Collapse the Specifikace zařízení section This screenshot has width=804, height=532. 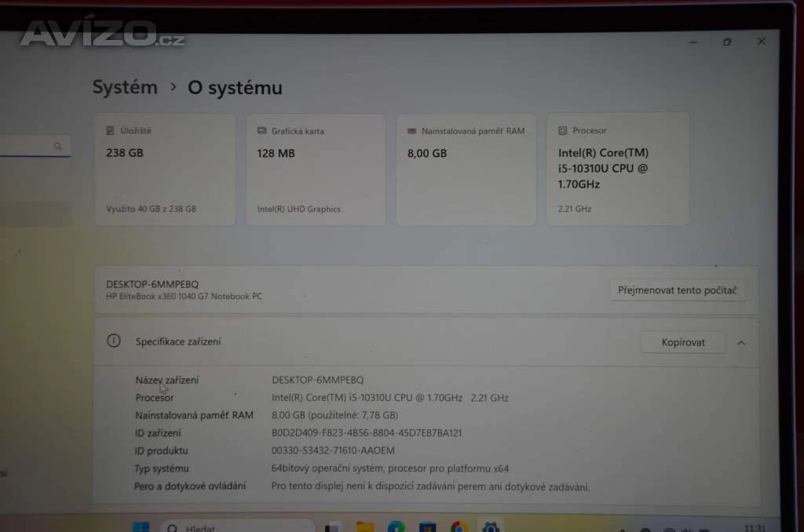click(x=741, y=342)
